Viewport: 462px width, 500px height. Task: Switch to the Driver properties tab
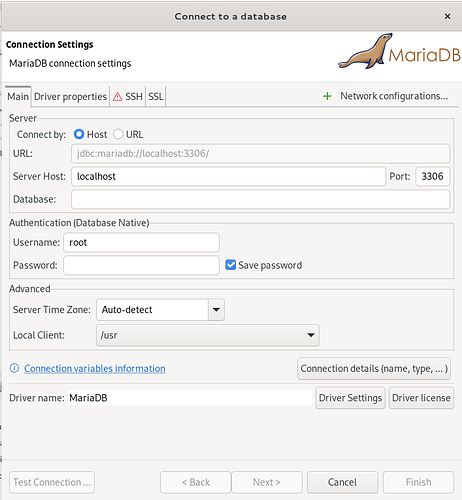(x=70, y=97)
